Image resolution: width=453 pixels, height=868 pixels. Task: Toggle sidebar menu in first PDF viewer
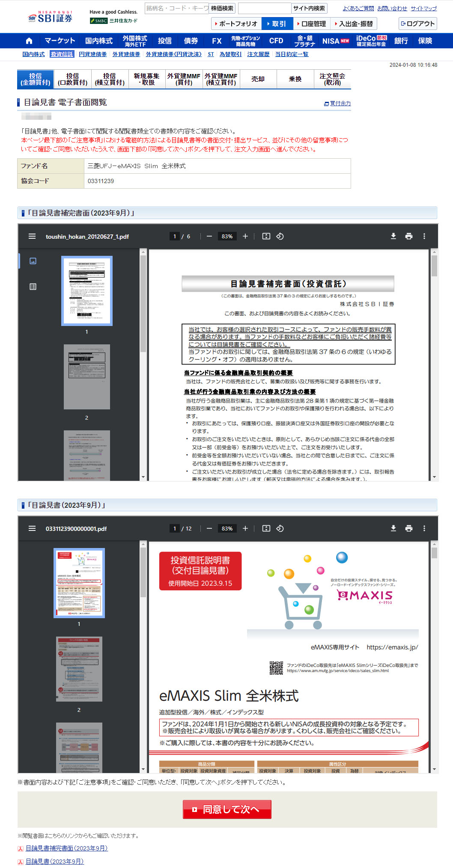click(32, 236)
